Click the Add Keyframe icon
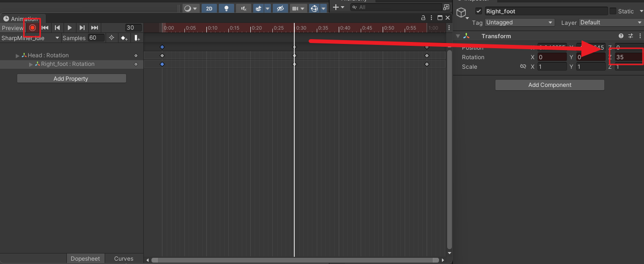Viewport: 644px width, 264px height. point(124,38)
